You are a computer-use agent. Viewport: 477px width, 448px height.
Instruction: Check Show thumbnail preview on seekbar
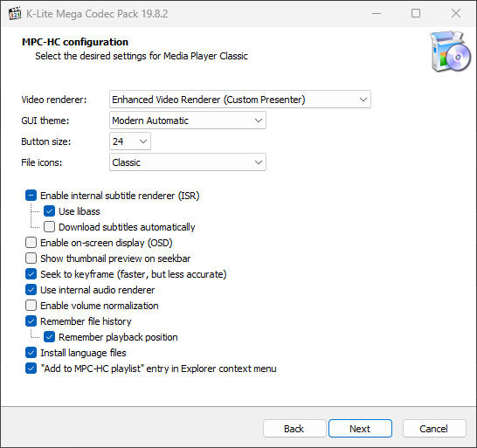[x=31, y=258]
